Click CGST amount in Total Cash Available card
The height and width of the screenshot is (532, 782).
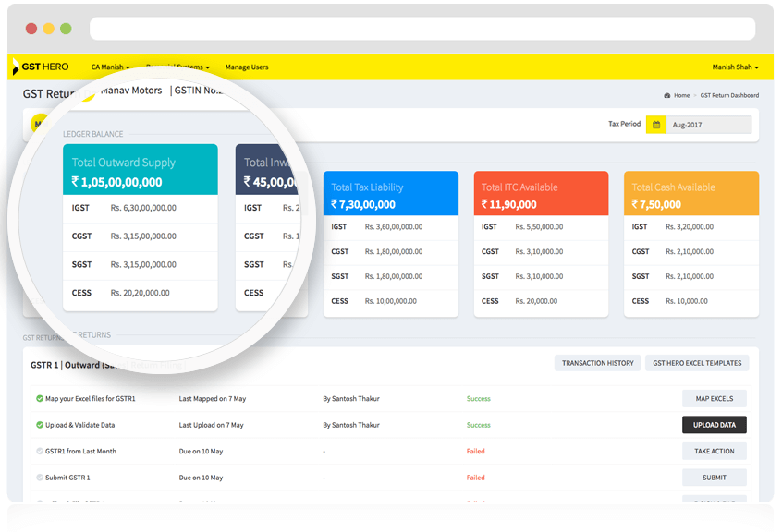690,251
